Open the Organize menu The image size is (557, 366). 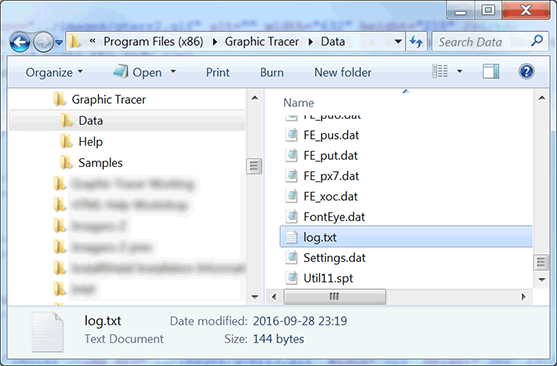tap(54, 72)
